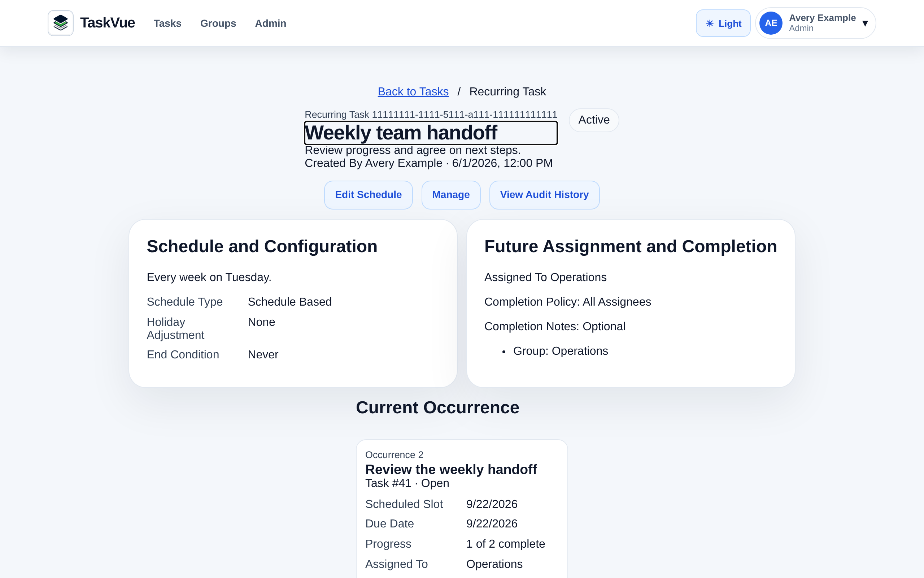Click the Schedule Type label
This screenshot has height=578, width=924.
coord(184,302)
